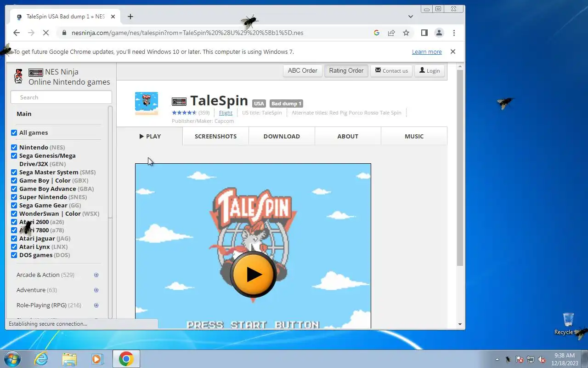Click the star rating for TaleSpin
Screen dimensions: 588x368
pos(184,113)
